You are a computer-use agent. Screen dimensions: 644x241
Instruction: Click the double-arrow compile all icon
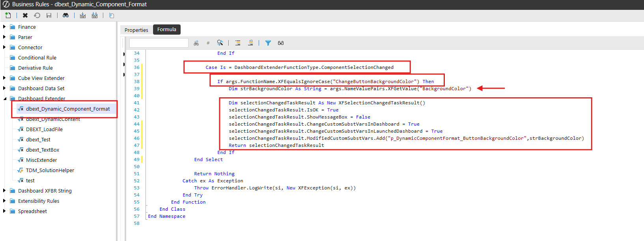click(95, 15)
